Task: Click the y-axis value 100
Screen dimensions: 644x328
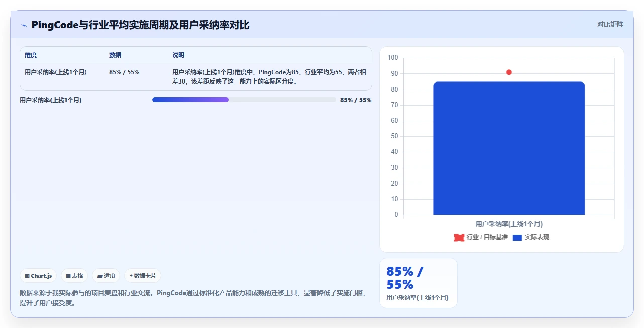Action: tap(393, 58)
